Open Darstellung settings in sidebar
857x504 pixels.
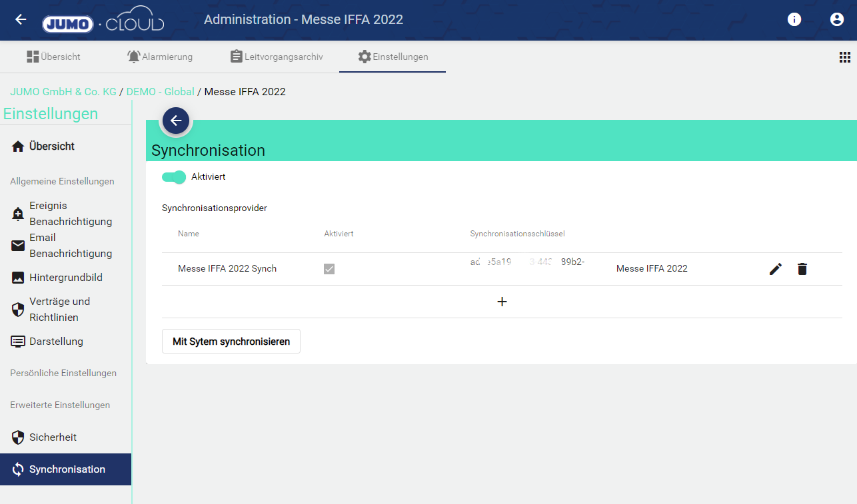click(56, 342)
